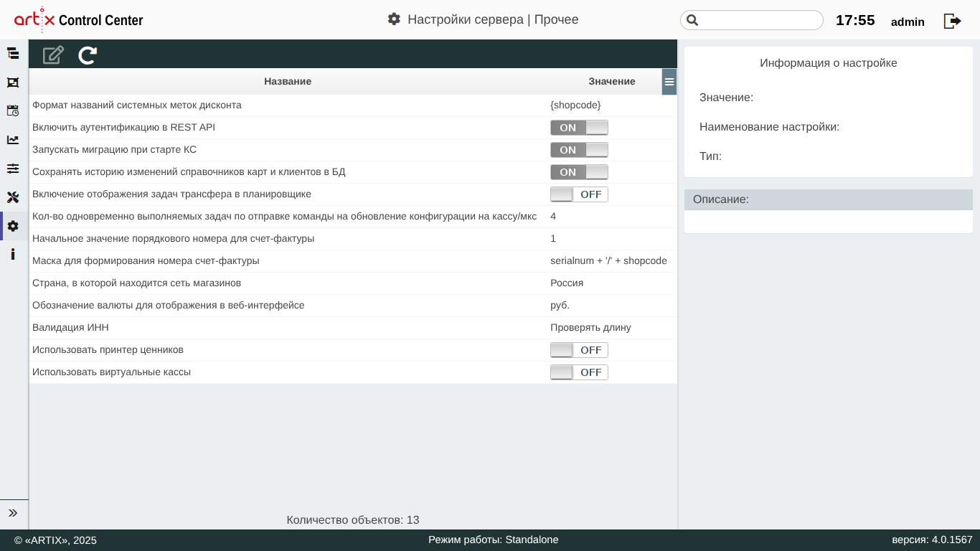
Task: Click the info sidebar icon
Action: (x=13, y=254)
